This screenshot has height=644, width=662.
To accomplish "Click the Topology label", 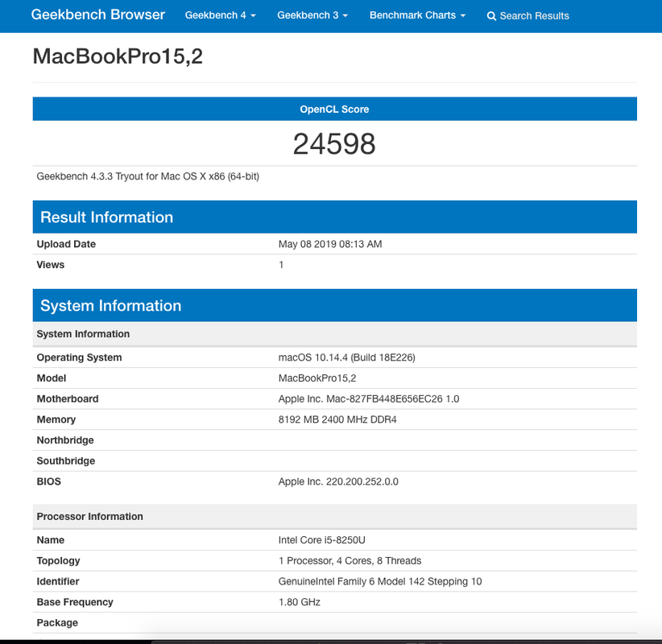I will (x=58, y=561).
